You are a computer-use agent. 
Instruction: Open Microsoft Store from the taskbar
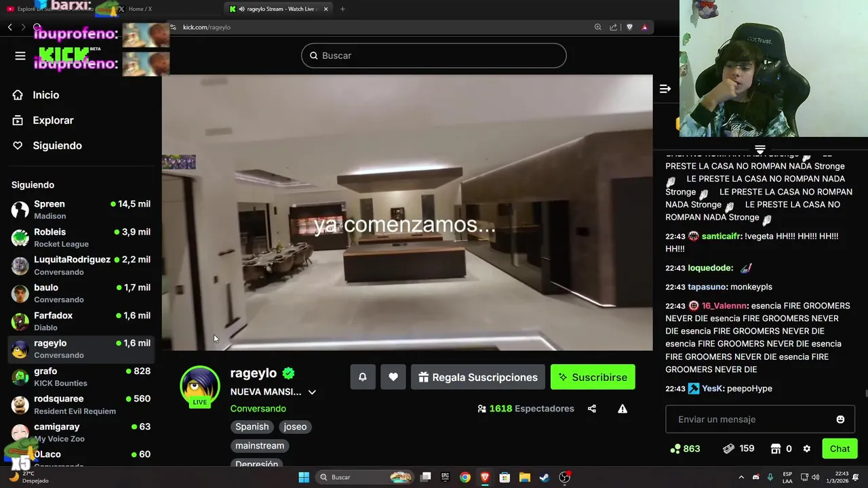point(505,477)
